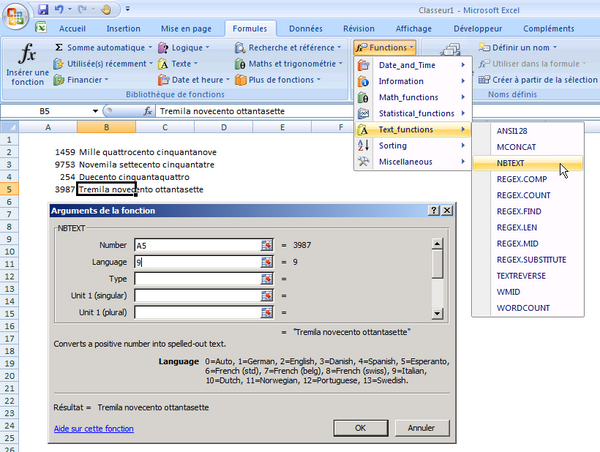Switch to the Insertion ribbon tab
This screenshot has width=600, height=452.
click(x=123, y=29)
